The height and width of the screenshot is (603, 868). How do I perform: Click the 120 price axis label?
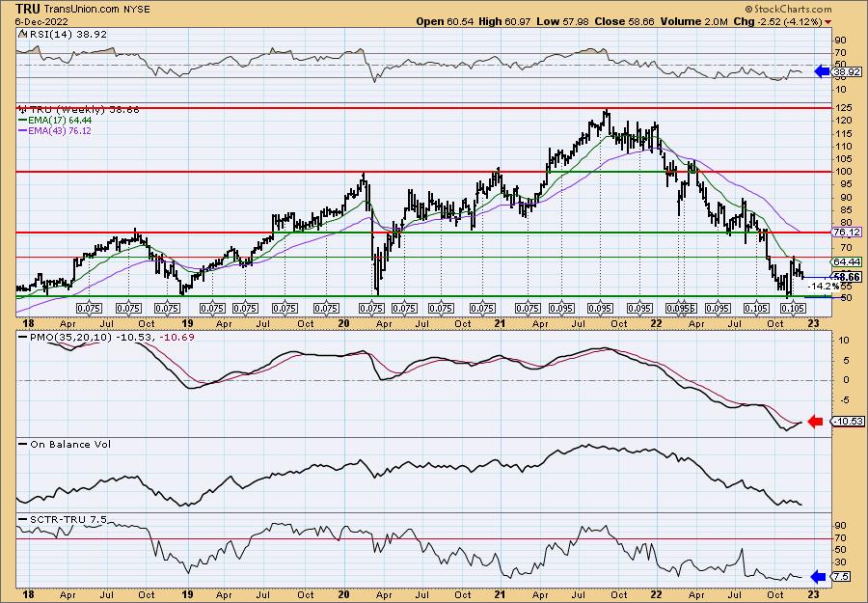click(843, 121)
